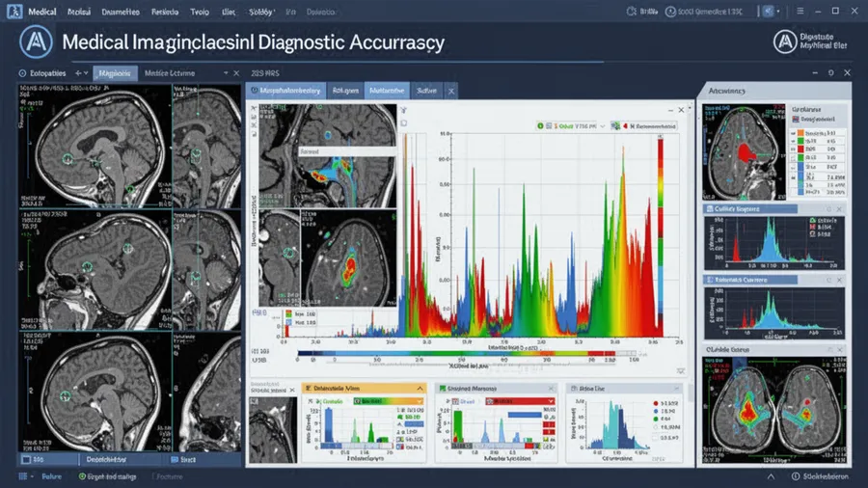868x488 pixels.
Task: Open the dropdown arrow of third histogram panel
Action: pos(676,389)
